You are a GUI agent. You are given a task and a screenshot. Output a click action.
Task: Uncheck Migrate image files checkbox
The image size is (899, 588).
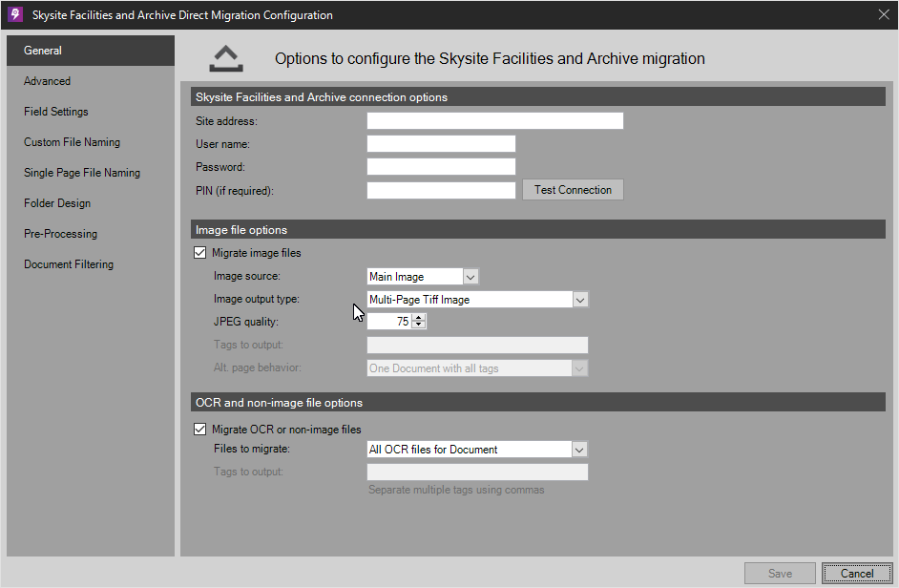coord(200,252)
